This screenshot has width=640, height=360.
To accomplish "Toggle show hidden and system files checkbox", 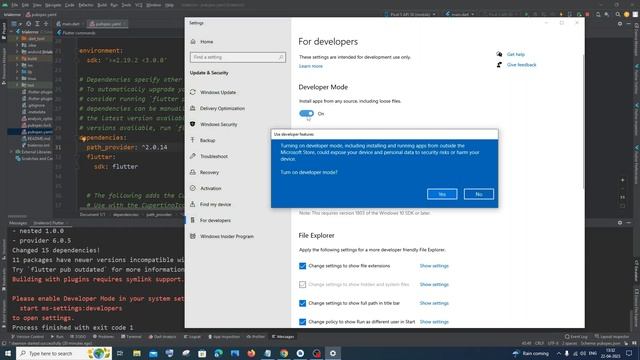I will 302,284.
